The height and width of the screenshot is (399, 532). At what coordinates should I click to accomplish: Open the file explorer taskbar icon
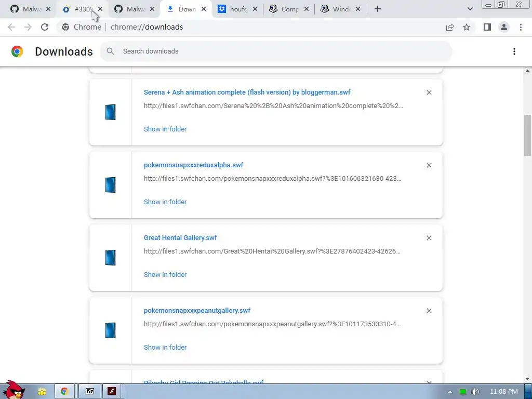(x=42, y=392)
